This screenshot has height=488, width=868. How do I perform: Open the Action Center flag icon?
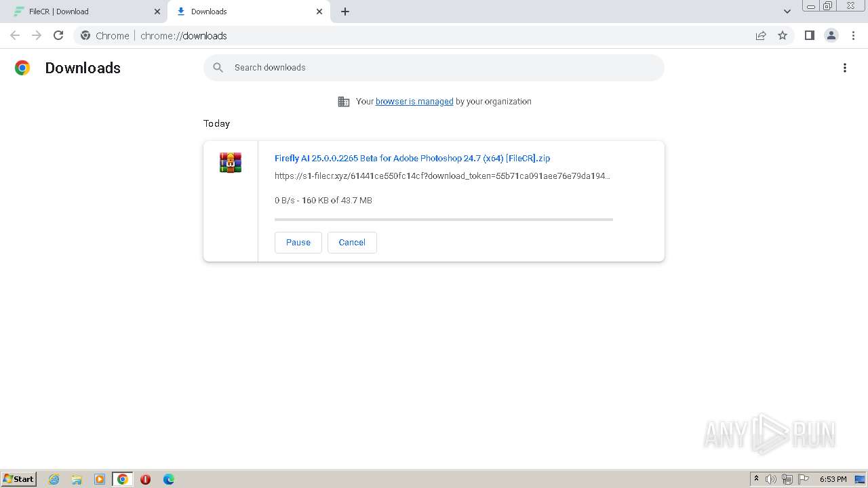pyautogui.click(x=804, y=479)
